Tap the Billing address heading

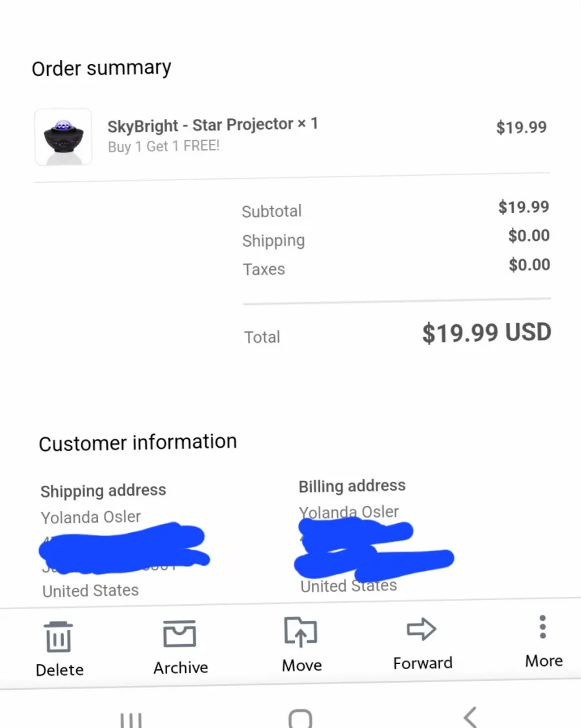(x=352, y=486)
